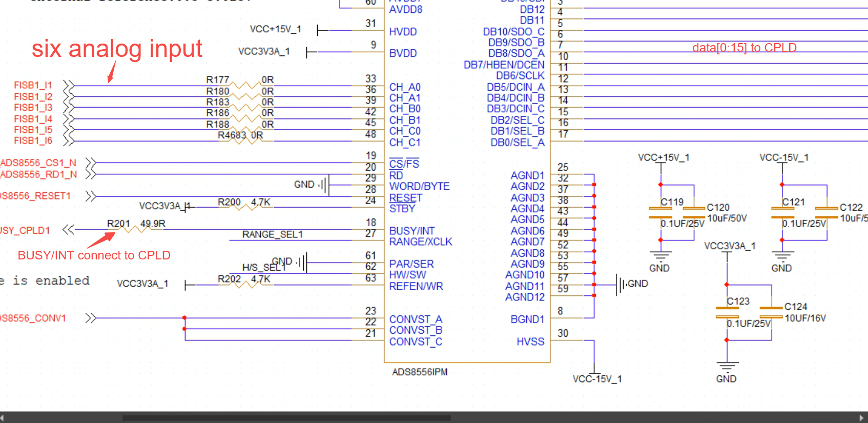The image size is (868, 423).
Task: Click the 10uF/50V capacitor value
Action: click(x=727, y=218)
